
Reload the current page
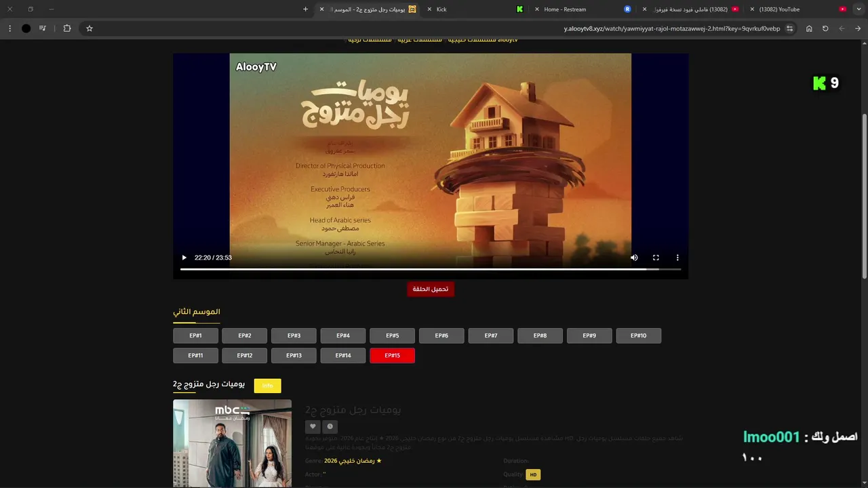[x=825, y=28]
